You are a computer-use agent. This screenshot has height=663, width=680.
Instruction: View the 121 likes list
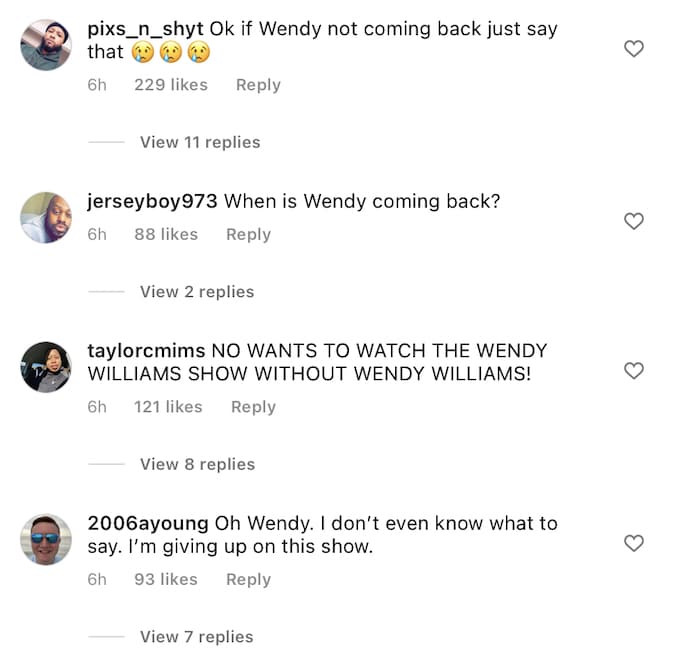(168, 407)
